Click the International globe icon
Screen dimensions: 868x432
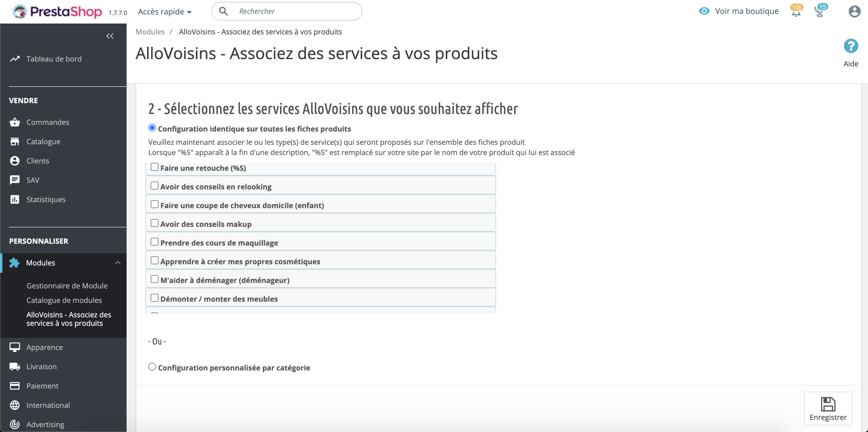click(x=15, y=405)
